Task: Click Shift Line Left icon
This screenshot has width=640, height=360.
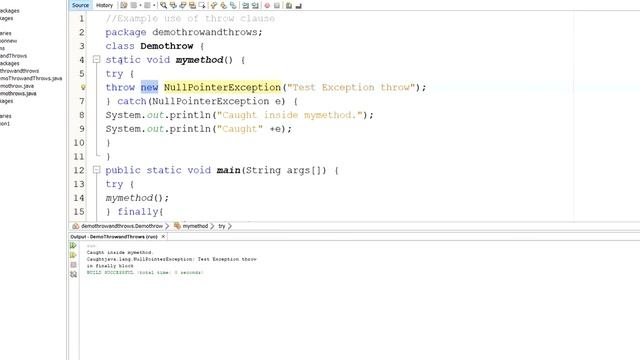Action: coord(245,5)
